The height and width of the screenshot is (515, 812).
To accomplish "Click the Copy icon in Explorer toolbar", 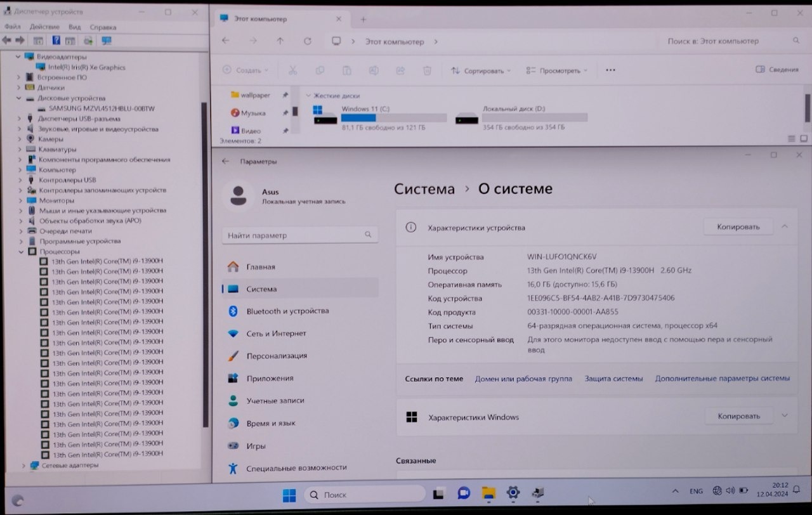I will pyautogui.click(x=320, y=70).
